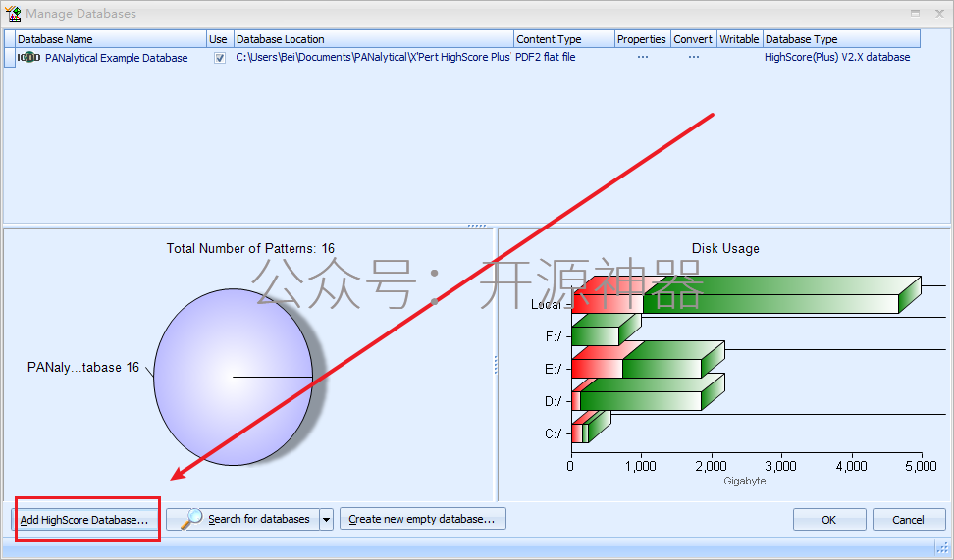This screenshot has width=954, height=560.
Task: Click the Add HighScore Database button
Action: 84,519
